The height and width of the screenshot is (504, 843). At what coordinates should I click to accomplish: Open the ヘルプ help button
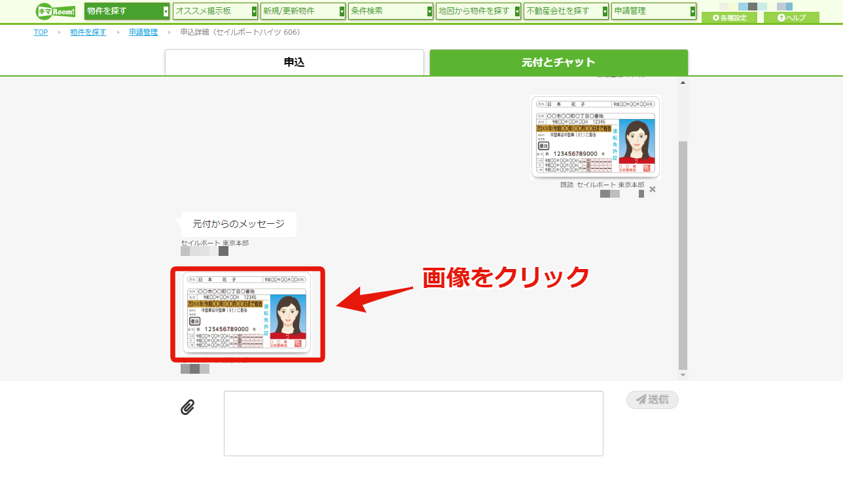point(791,18)
